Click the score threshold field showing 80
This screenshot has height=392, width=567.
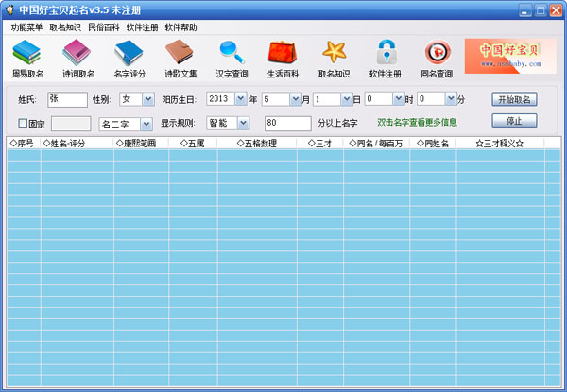pyautogui.click(x=288, y=124)
